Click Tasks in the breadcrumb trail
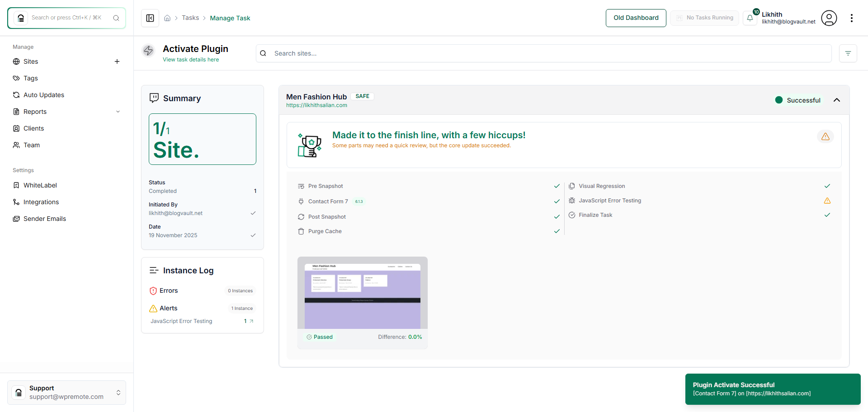 [x=190, y=18]
